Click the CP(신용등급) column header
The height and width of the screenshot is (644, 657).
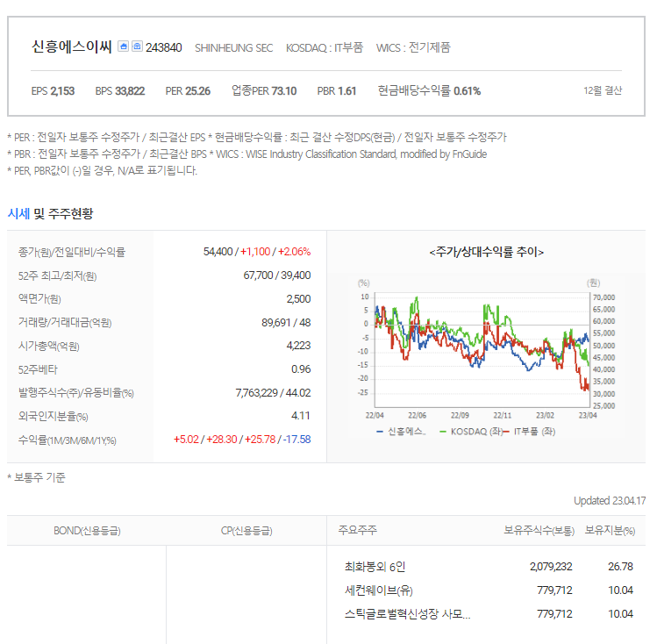click(x=246, y=531)
